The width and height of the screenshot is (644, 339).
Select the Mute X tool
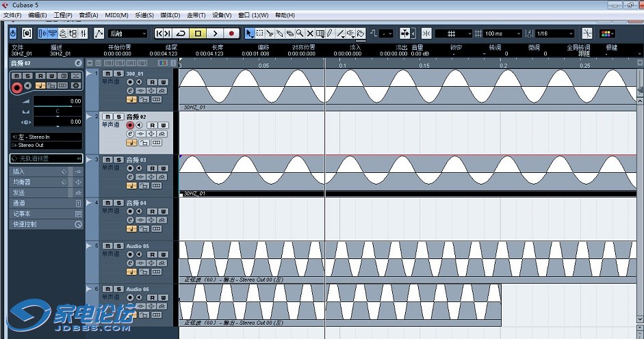point(310,33)
